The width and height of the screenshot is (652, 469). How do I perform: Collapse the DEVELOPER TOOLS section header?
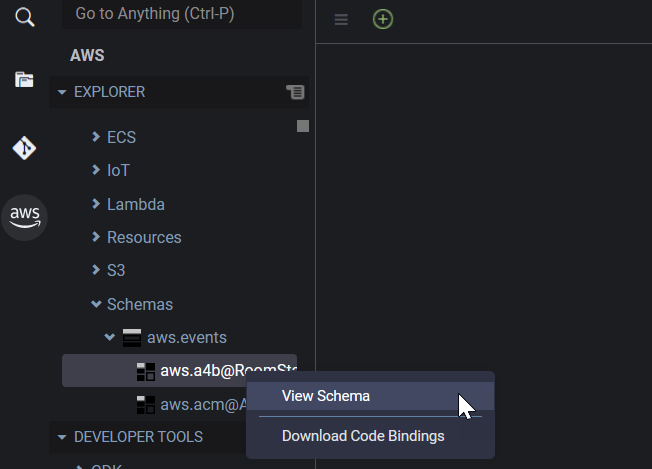coord(138,437)
